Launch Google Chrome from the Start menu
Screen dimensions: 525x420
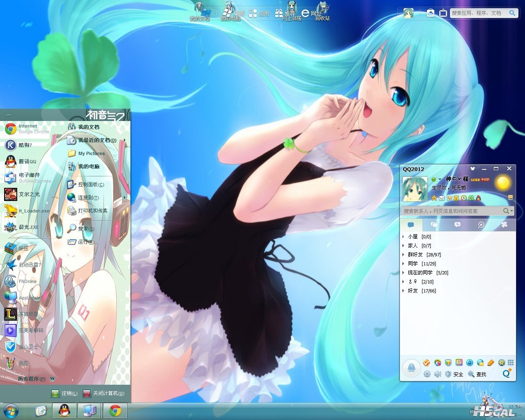[27, 129]
